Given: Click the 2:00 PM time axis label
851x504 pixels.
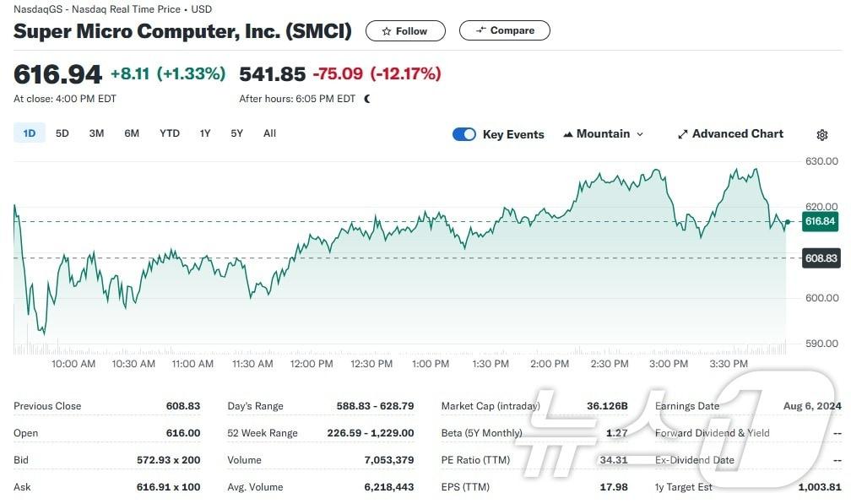Looking at the screenshot, I should click(550, 364).
